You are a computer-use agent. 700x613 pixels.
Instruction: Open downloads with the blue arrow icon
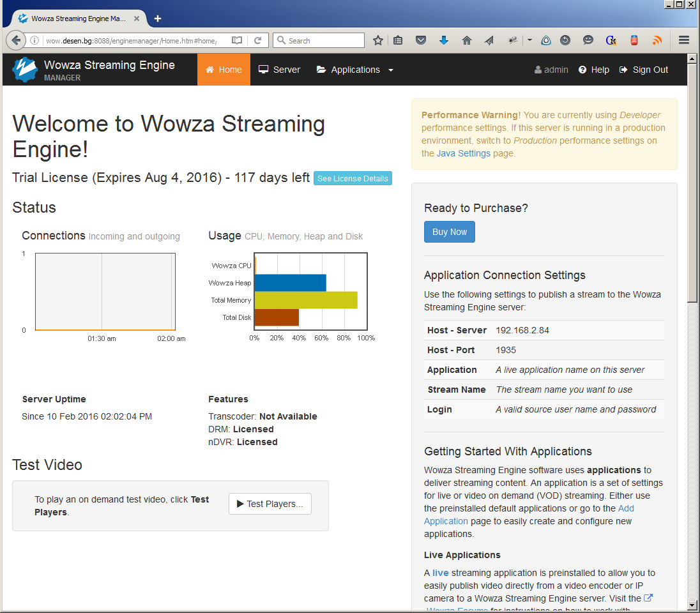point(443,40)
